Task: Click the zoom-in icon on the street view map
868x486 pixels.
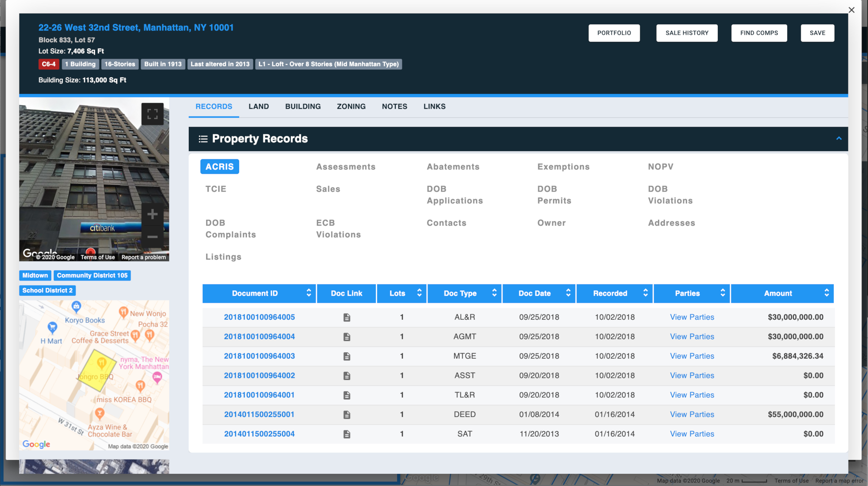Action: [153, 215]
